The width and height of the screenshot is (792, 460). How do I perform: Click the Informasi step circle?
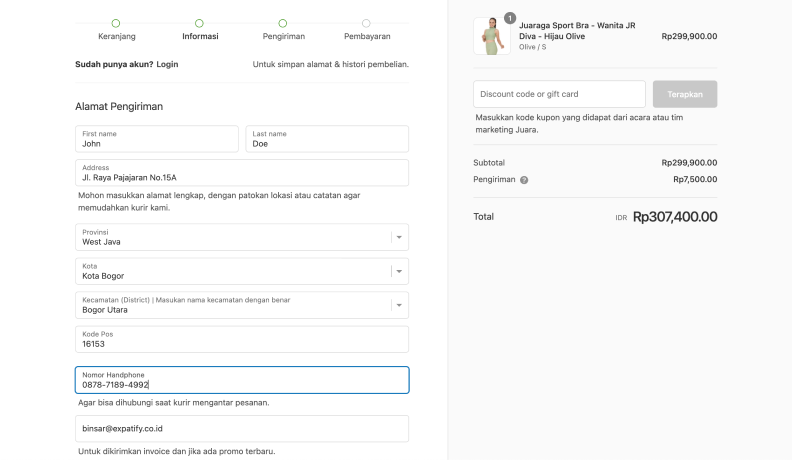coord(199,23)
